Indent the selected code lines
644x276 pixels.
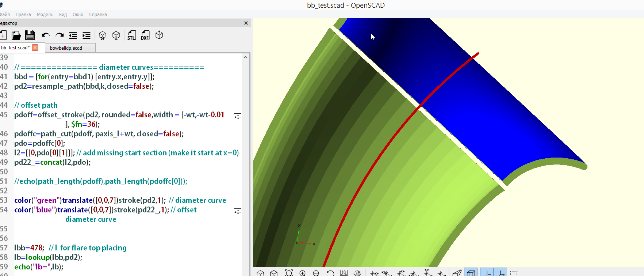pos(87,35)
